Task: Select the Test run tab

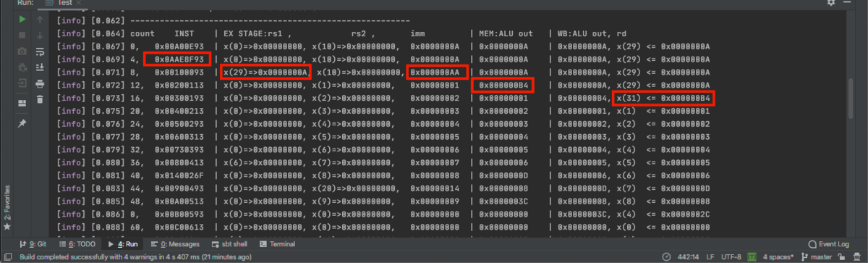Action: [64, 3]
